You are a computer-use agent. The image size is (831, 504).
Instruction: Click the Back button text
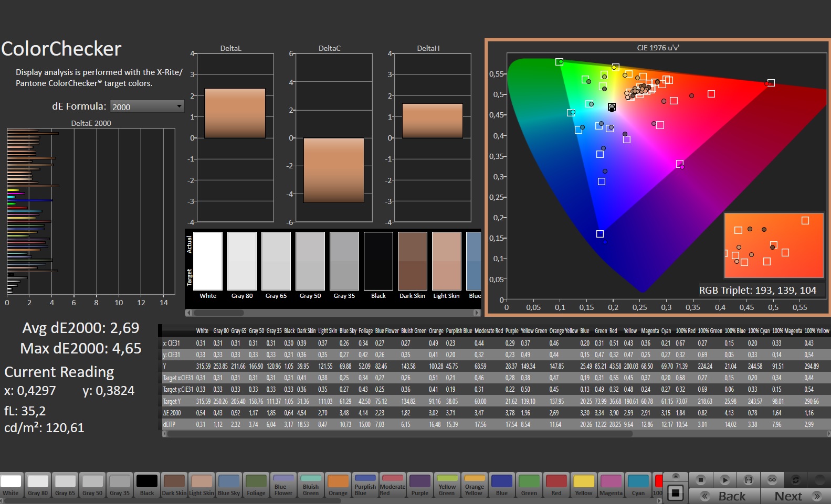(x=732, y=496)
